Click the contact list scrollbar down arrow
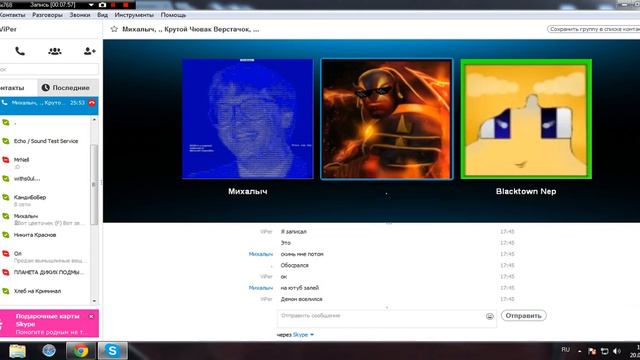 tap(94, 301)
